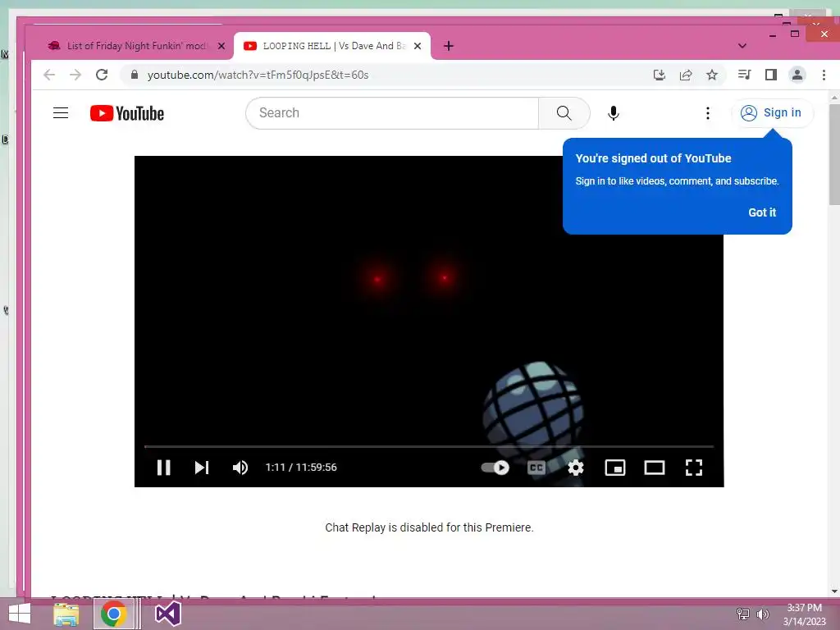The width and height of the screenshot is (840, 630).
Task: Open network tray icon
Action: (x=743, y=614)
